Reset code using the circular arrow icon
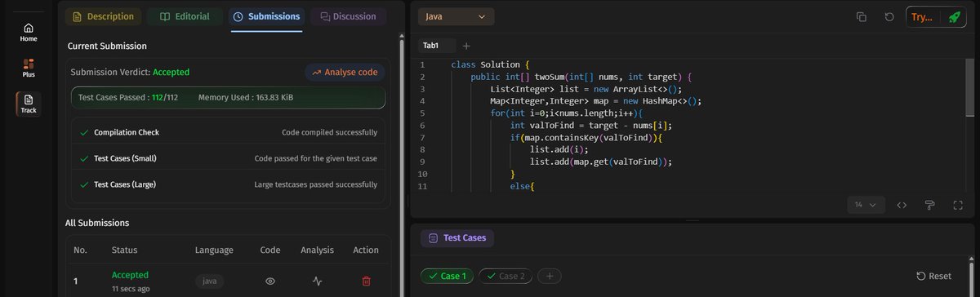 (889, 16)
